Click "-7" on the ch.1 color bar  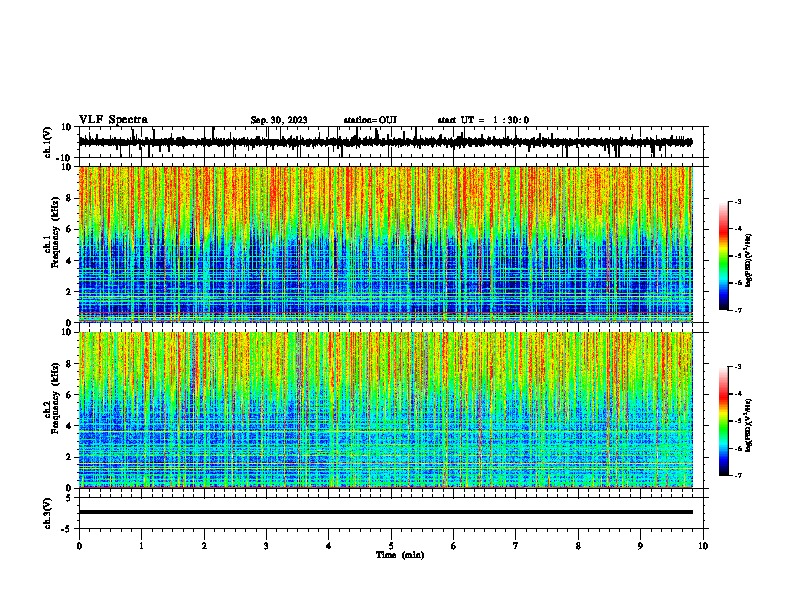pos(737,311)
